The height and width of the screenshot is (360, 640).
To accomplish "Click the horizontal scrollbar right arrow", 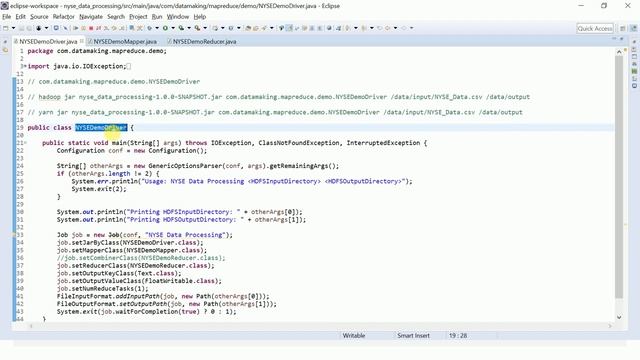I will click(610, 326).
